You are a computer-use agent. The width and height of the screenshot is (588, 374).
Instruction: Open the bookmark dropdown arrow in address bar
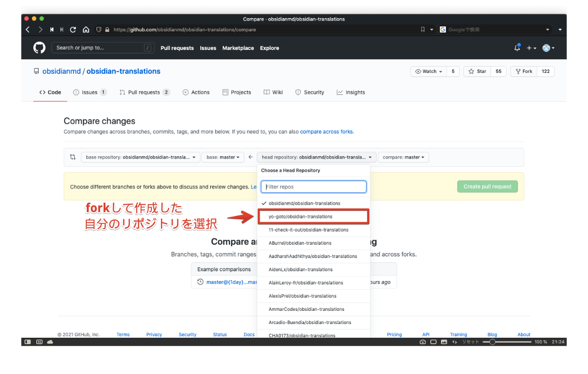(x=432, y=29)
